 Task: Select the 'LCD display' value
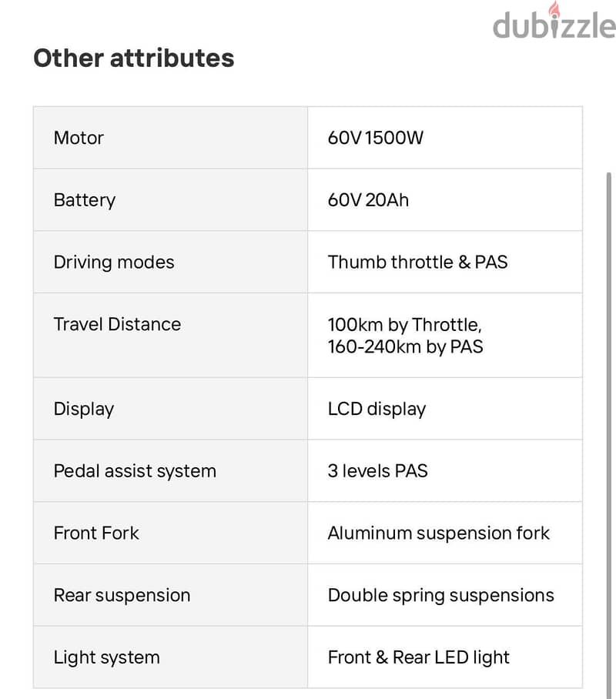(377, 410)
